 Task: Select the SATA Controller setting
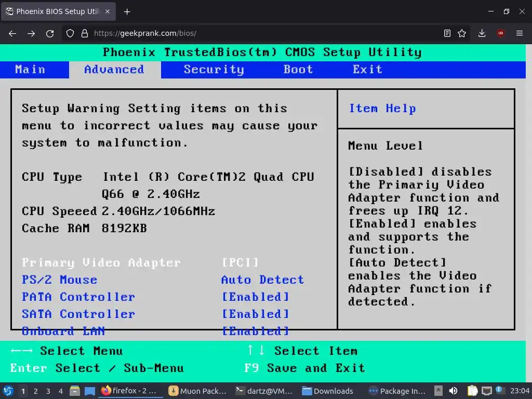click(x=78, y=314)
